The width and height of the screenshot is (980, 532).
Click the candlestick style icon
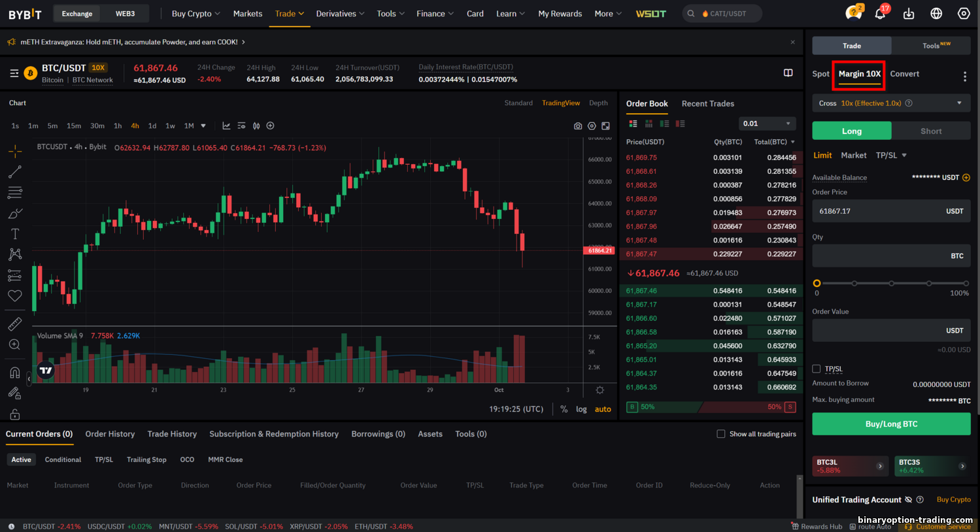pos(256,125)
